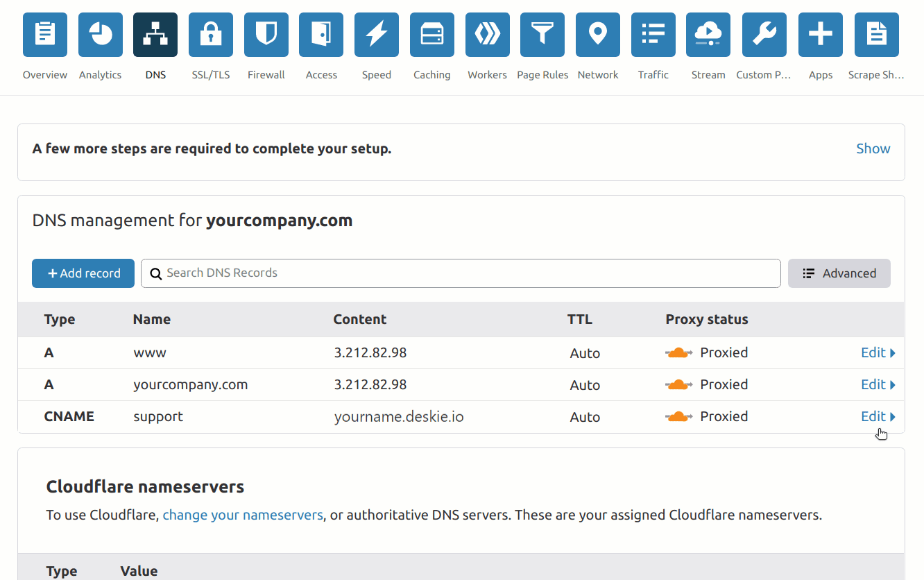The height and width of the screenshot is (580, 924).
Task: Toggle proxy cloud icon for support record
Action: click(679, 417)
